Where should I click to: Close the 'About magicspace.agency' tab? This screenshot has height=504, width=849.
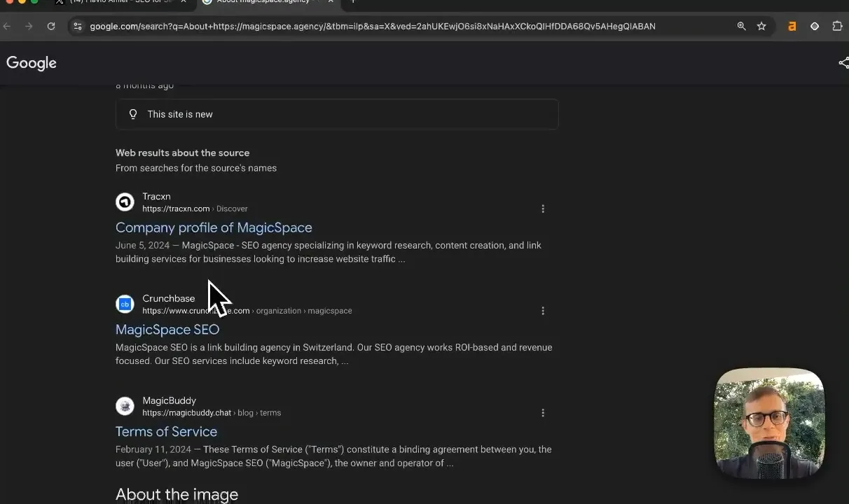click(x=331, y=2)
